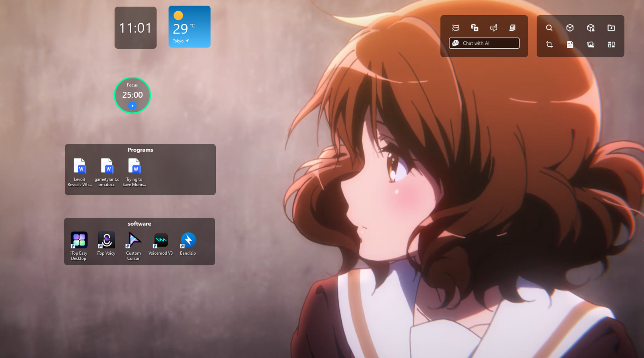Screen dimensions: 644x358
Task: Click the search magnifier icon
Action: pos(549,28)
